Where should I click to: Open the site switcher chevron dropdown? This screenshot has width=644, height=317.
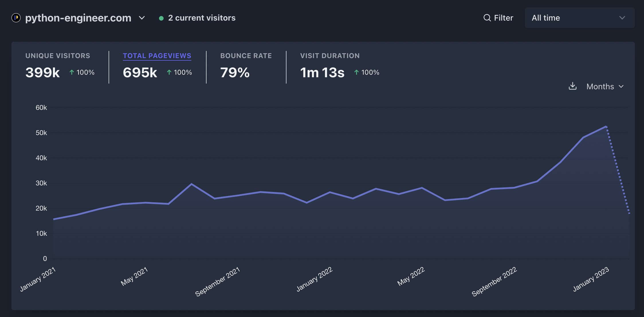click(x=142, y=18)
